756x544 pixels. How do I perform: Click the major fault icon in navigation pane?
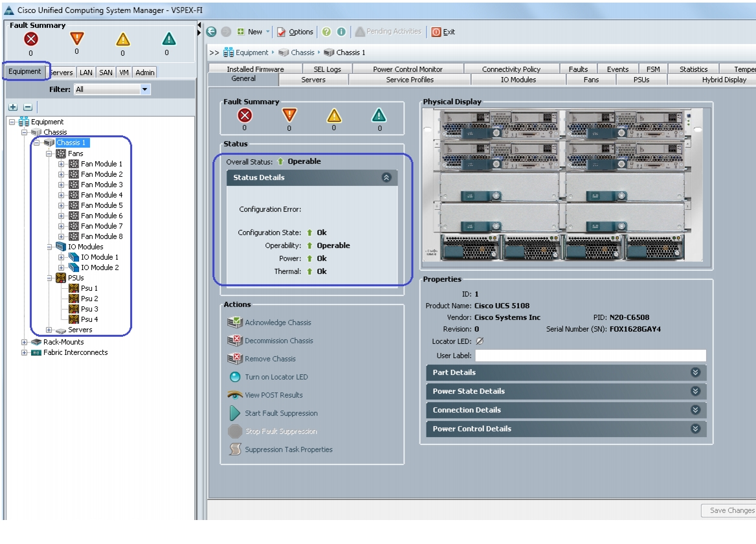tap(77, 39)
